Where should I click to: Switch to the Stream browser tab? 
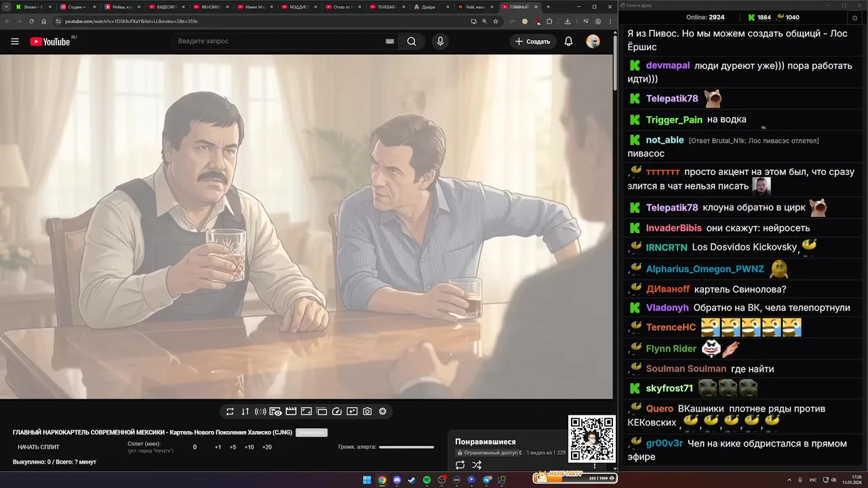point(33,7)
